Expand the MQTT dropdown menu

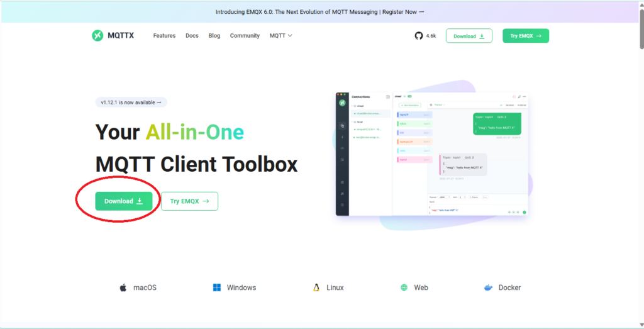[x=281, y=36]
